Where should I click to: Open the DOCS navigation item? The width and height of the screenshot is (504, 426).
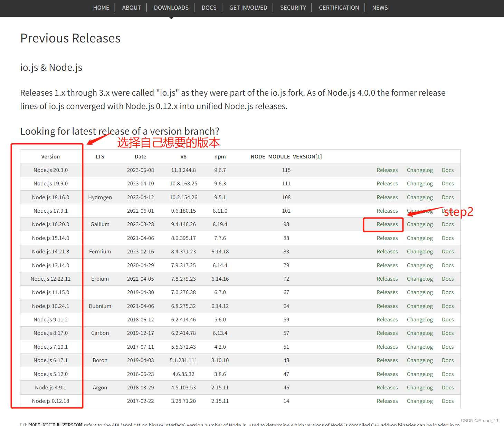[x=209, y=8]
